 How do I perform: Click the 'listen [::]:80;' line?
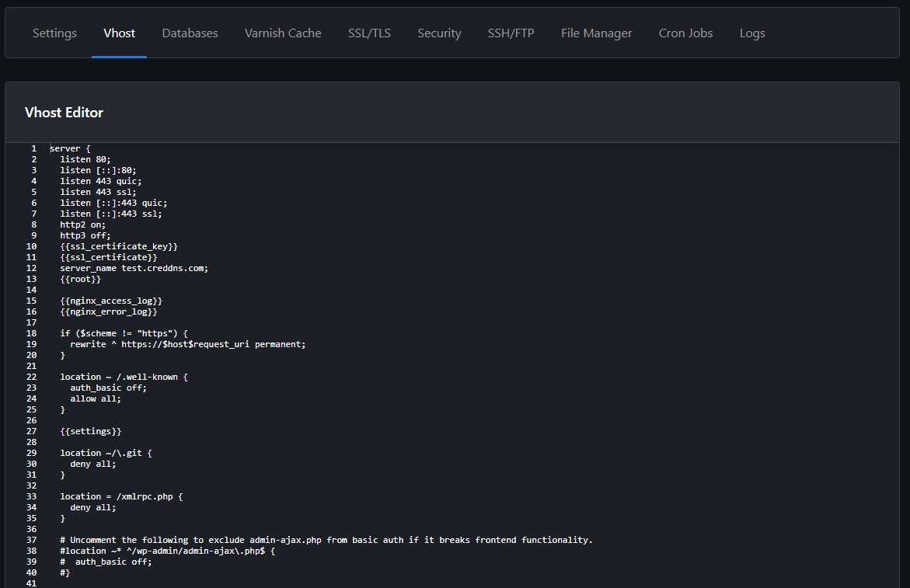(x=98, y=170)
